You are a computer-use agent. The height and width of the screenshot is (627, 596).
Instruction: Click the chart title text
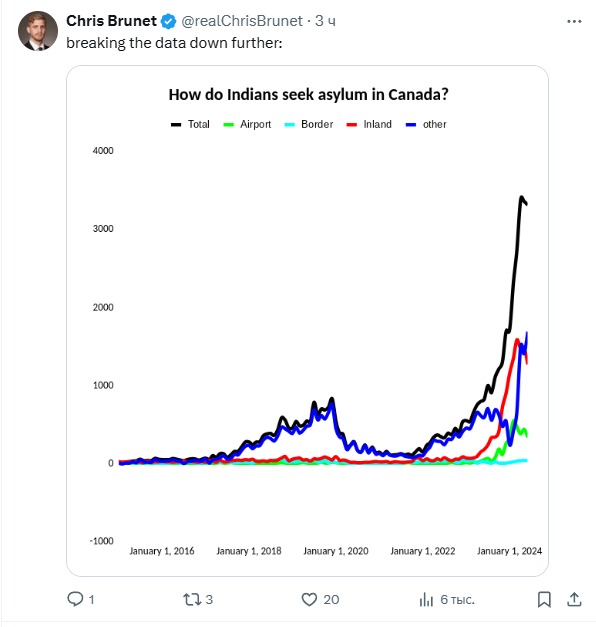(308, 95)
